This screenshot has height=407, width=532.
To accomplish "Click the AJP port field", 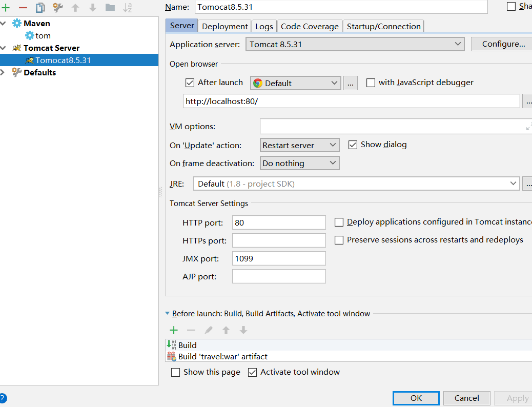I will coord(279,277).
